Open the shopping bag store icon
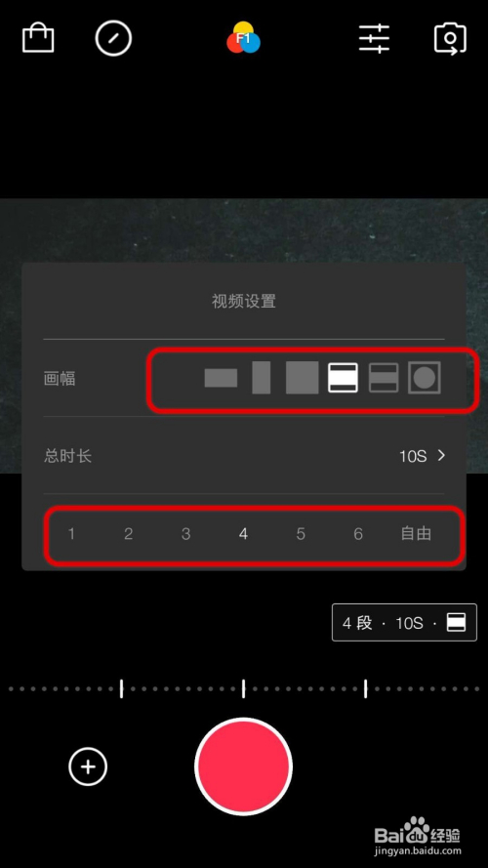Image resolution: width=488 pixels, height=868 pixels. [38, 39]
